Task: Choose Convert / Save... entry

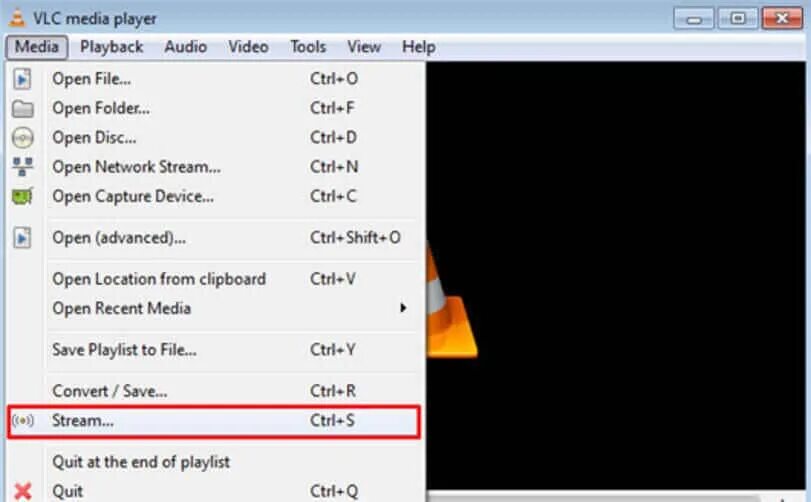Action: point(214,391)
